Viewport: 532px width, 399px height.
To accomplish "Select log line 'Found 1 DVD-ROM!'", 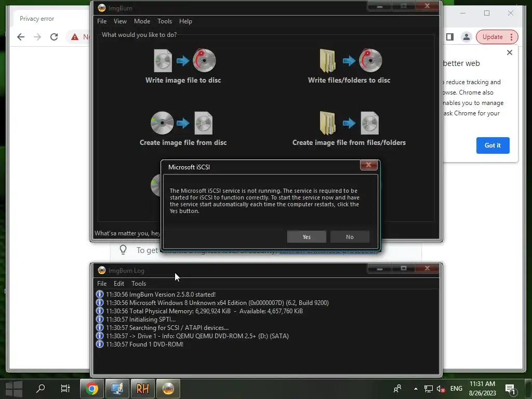I will (144, 344).
